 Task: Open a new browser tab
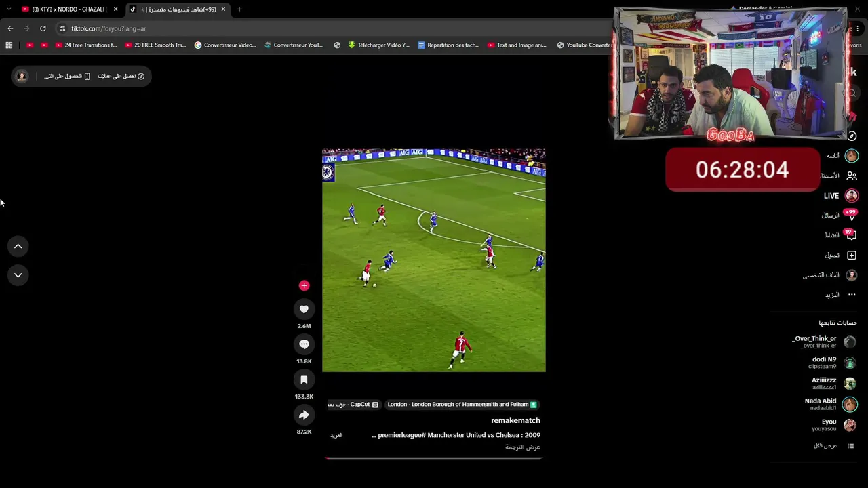click(x=239, y=9)
